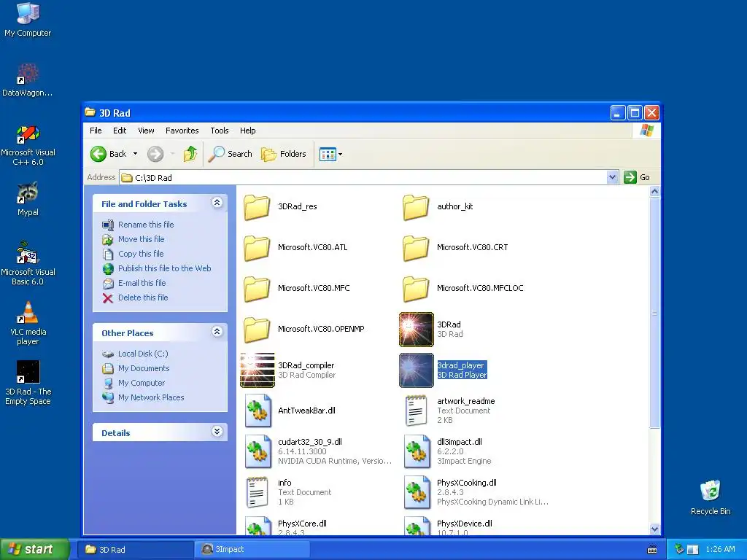Viewport: 747px width, 560px height.
Task: Toggle the Folders pane button
Action: point(284,154)
